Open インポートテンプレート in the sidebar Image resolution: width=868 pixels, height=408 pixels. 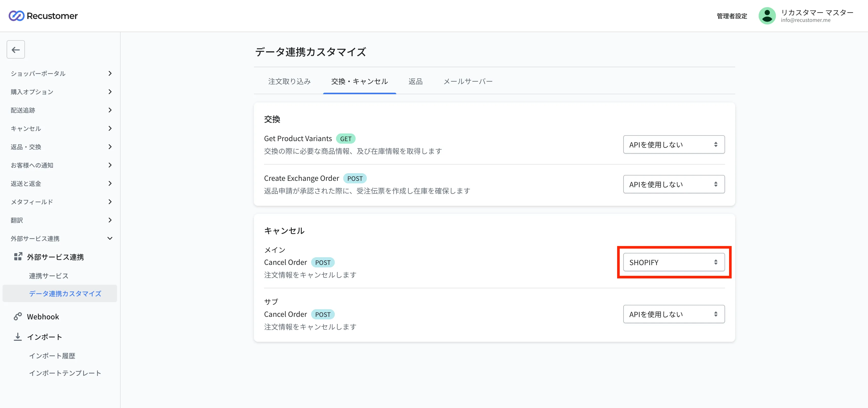point(65,373)
